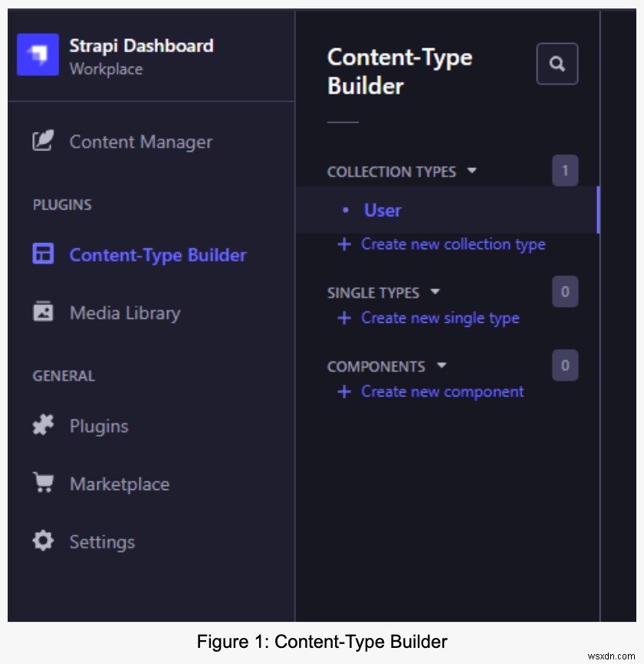
Task: Click the Components count badge 0
Action: 565,365
